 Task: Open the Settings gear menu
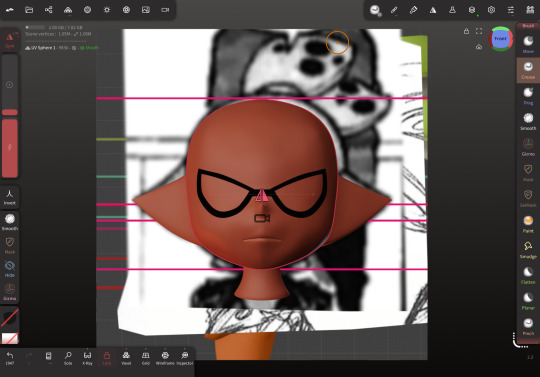[491, 10]
